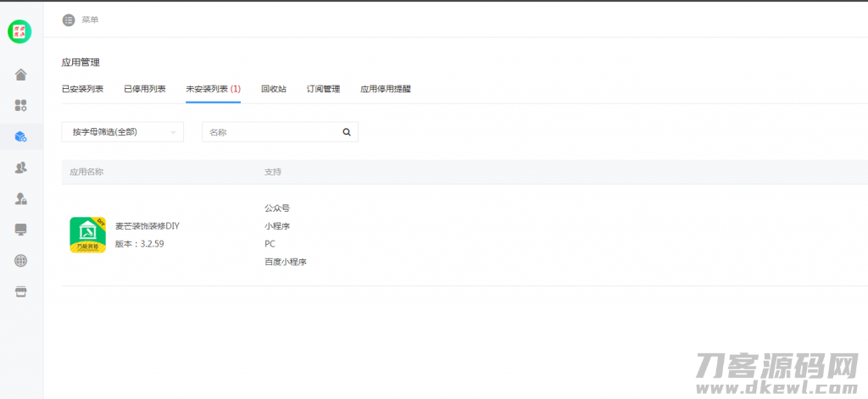This screenshot has height=399, width=868.
Task: Go to the 订阅管理 tab
Action: pos(323,89)
